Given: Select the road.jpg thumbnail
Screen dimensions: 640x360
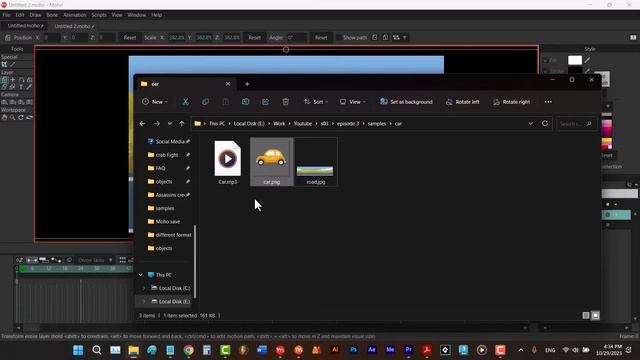Looking at the screenshot, I should [x=316, y=162].
